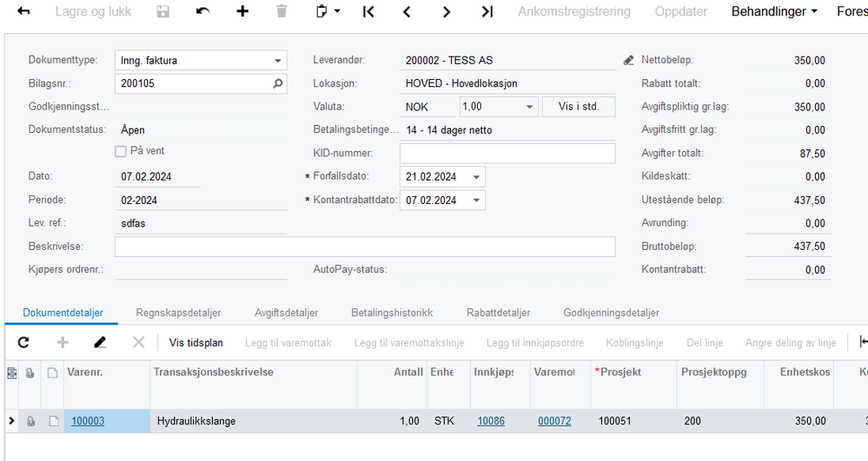
Task: Jump to the first record
Action: (368, 11)
